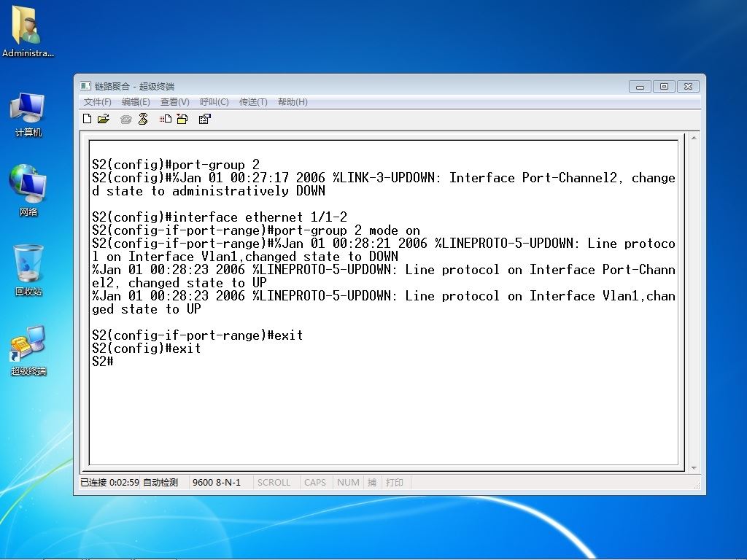Select the Administrator folder desktop icon
This screenshot has height=560, width=747.
pos(28,32)
